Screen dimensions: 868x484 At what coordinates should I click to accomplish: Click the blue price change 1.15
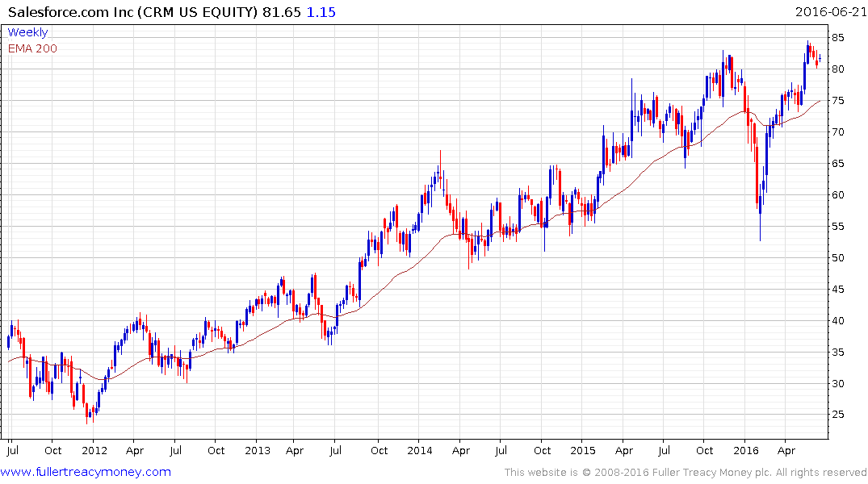coord(321,11)
